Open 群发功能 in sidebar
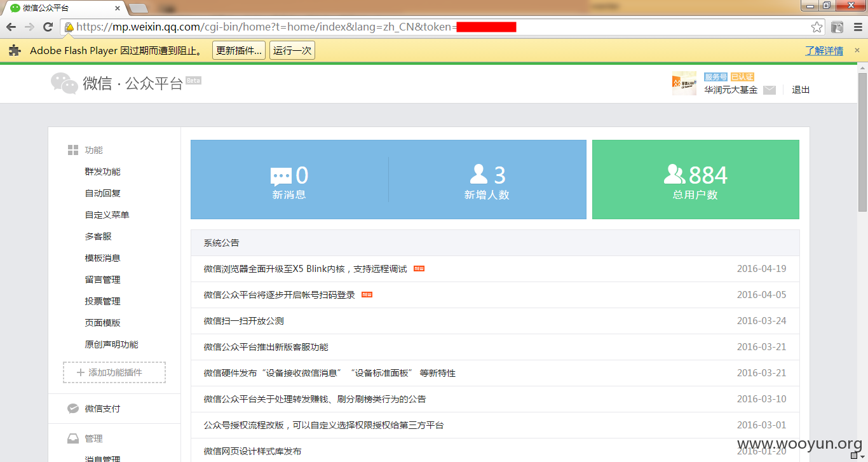 (x=103, y=172)
